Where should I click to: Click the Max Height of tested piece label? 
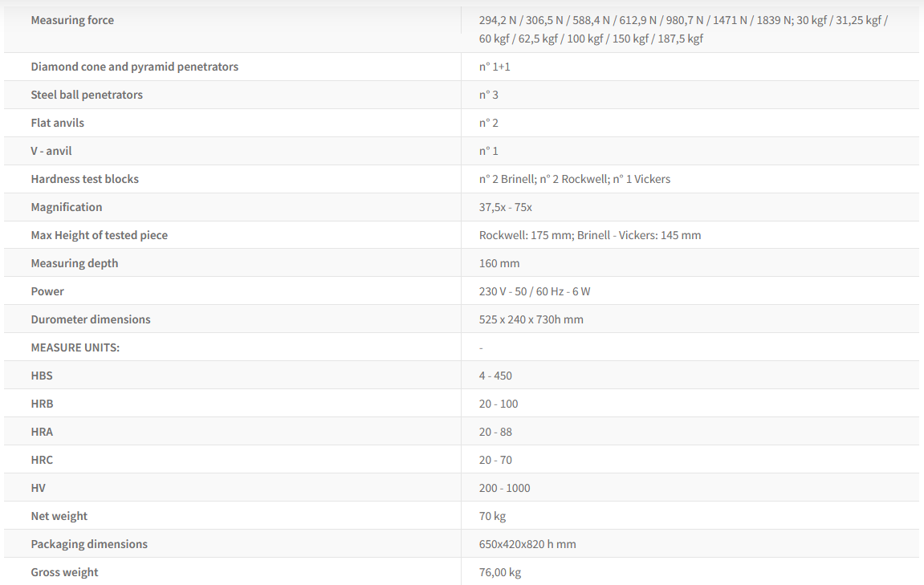pyautogui.click(x=99, y=235)
